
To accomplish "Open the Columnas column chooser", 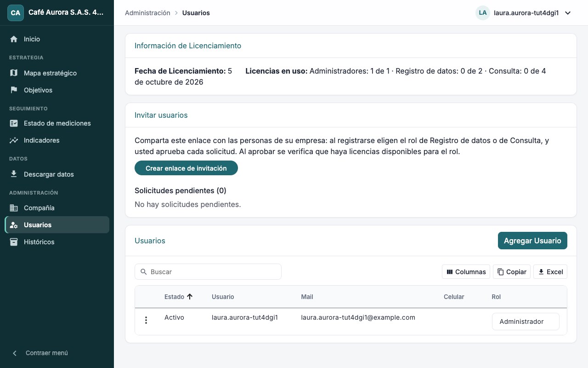I will click(466, 272).
